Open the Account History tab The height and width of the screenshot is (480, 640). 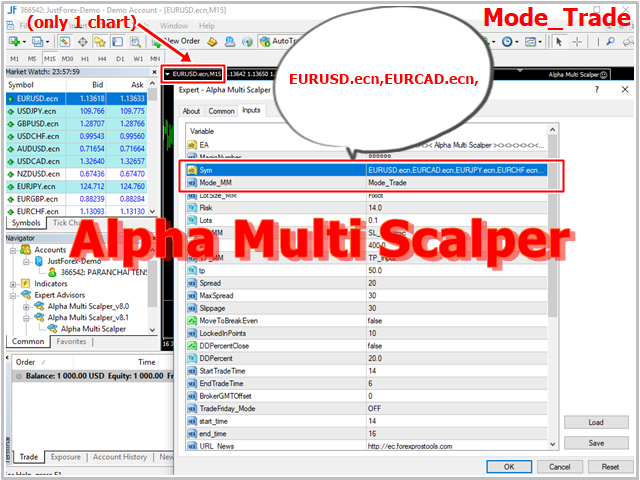pos(120,457)
